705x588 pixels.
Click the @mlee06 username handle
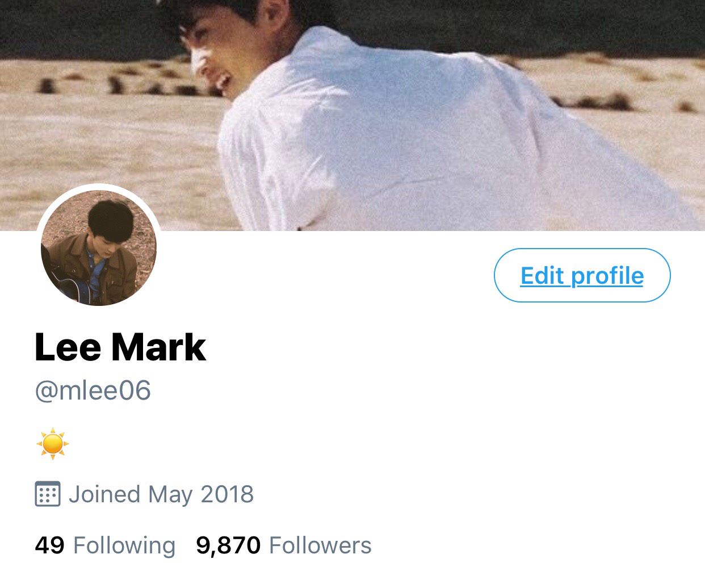click(93, 390)
